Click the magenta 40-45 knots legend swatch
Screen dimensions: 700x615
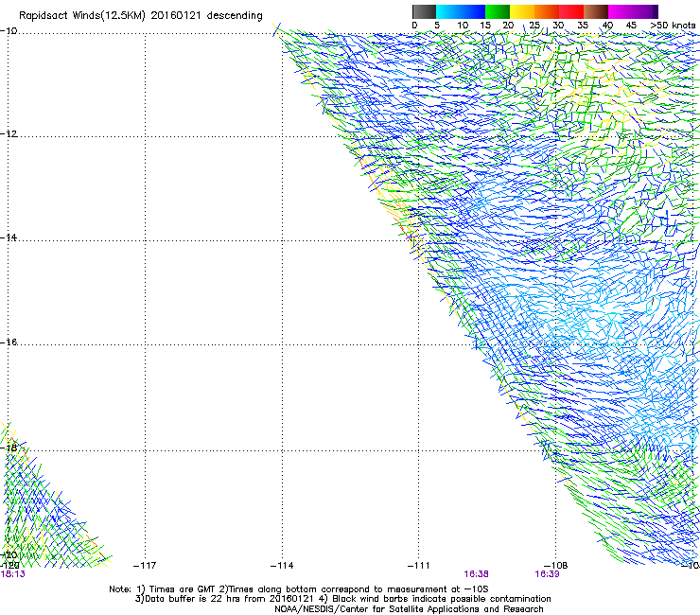(621, 11)
